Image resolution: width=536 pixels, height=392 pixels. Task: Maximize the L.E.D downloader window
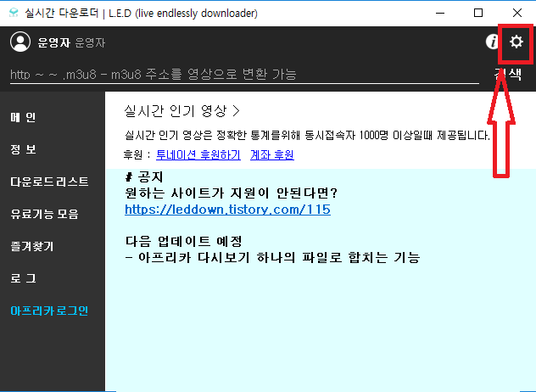tap(478, 13)
